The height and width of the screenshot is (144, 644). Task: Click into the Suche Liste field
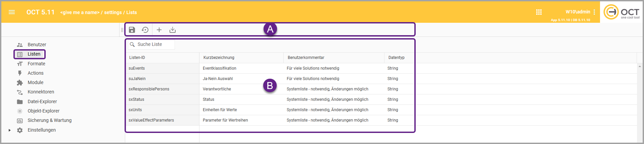pos(154,44)
